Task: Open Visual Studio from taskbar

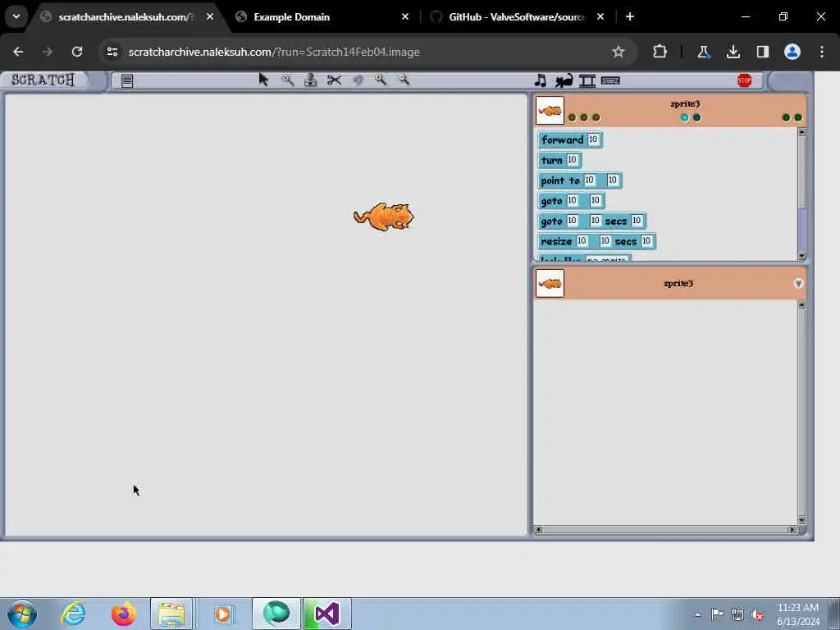Action: coord(326,614)
